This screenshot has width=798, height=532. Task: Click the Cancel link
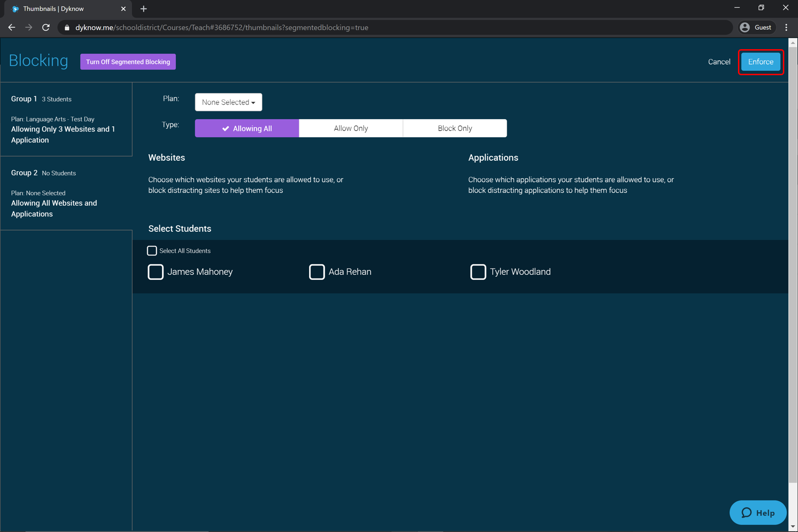[x=719, y=62]
